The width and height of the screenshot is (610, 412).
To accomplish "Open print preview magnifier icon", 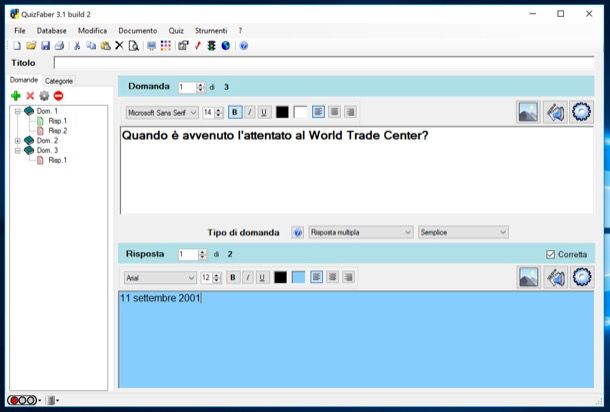I will point(133,46).
